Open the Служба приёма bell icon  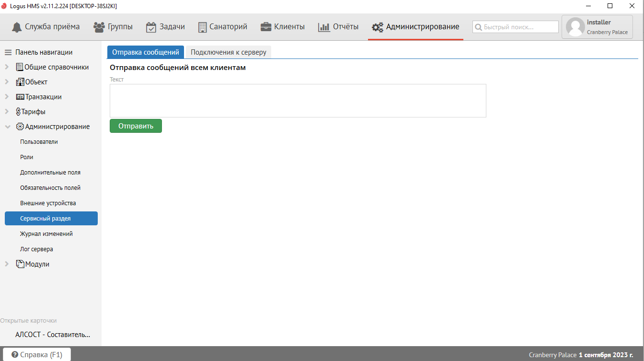click(x=17, y=27)
